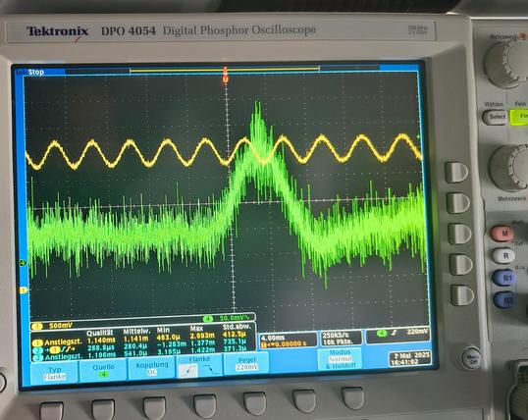Toggle the Reference waveform with R button
528x420 pixels.
click(504, 256)
